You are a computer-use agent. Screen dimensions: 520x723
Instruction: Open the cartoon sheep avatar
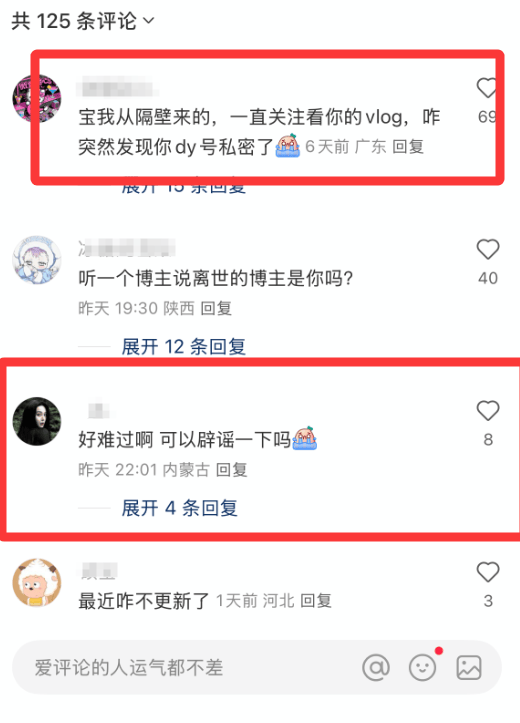pos(37,582)
